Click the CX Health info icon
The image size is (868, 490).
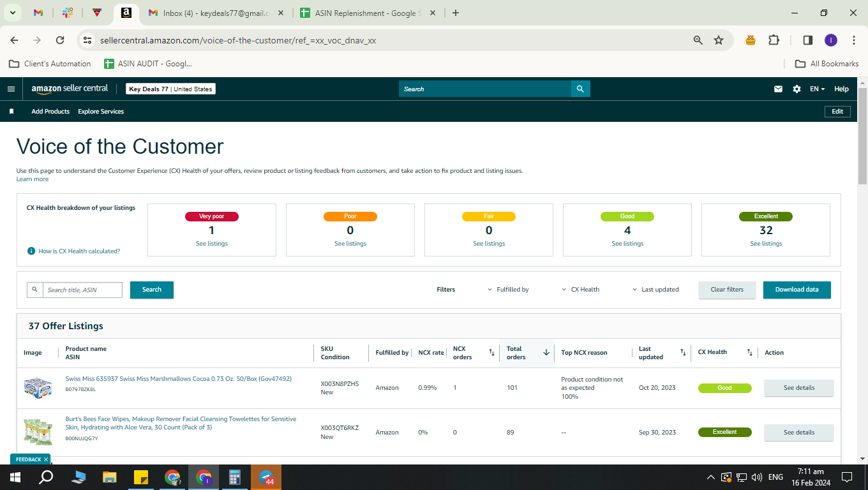[x=31, y=251]
